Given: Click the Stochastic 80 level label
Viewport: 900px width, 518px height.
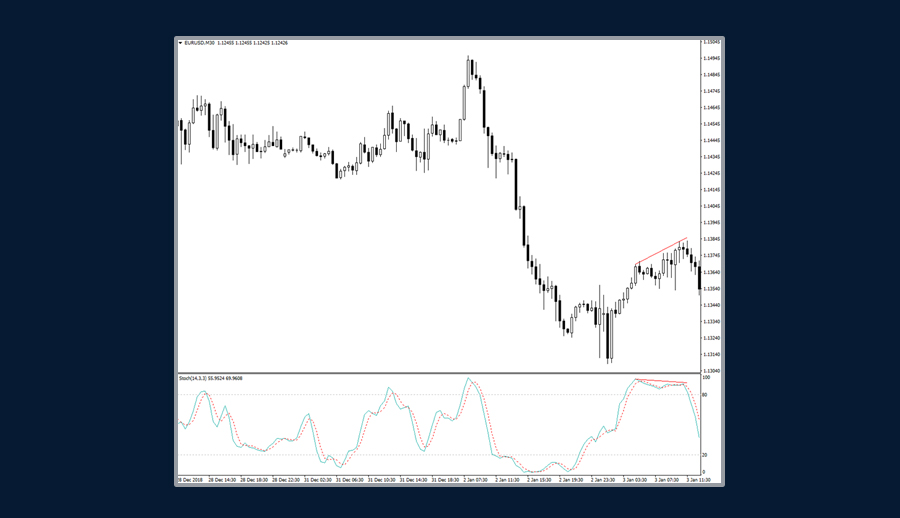Looking at the screenshot, I should click(x=705, y=395).
